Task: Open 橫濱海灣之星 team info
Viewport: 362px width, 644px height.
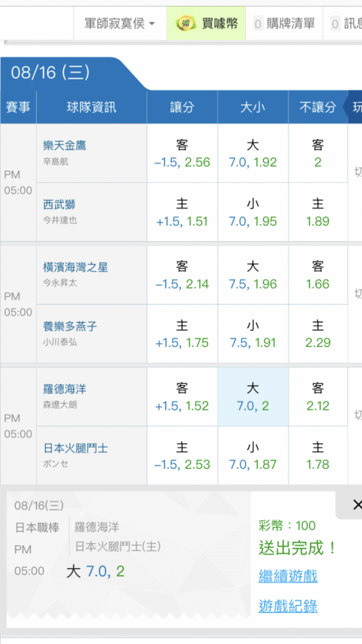Action: [x=75, y=268]
